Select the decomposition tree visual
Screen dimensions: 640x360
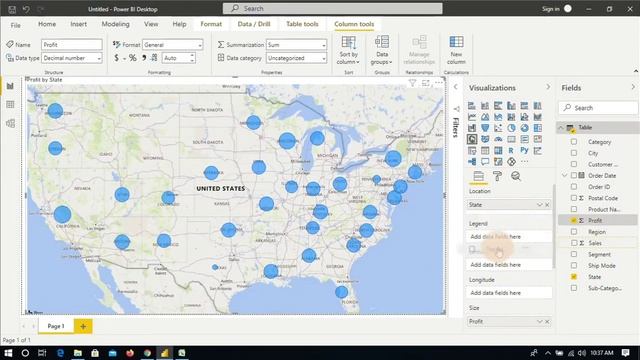[x=472, y=162]
